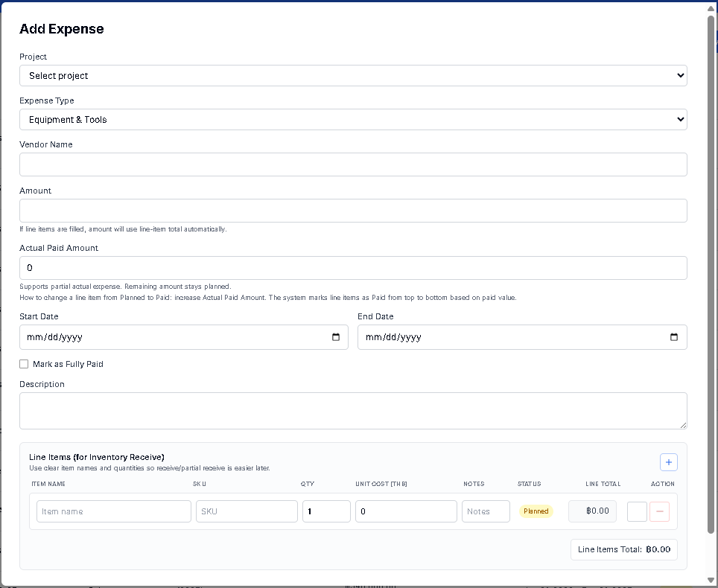Open the End Date calendar picker icon
Screen dimensions: 718x588
pyautogui.click(x=674, y=337)
